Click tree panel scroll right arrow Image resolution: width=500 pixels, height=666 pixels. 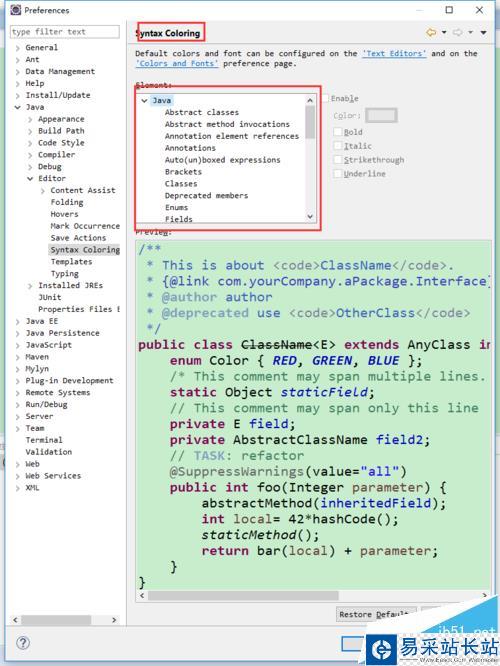coord(114,620)
